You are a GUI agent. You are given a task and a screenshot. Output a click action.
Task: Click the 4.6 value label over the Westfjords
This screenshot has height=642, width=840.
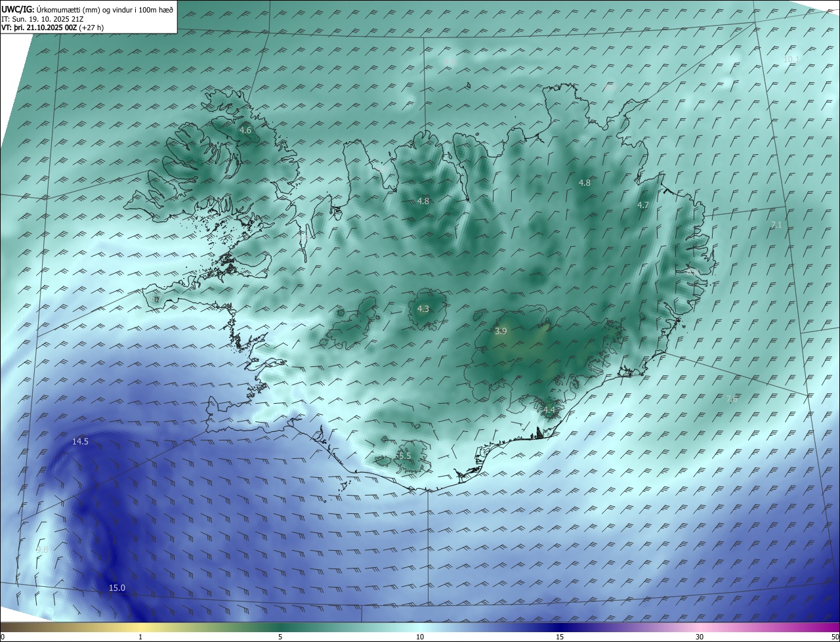point(245,131)
